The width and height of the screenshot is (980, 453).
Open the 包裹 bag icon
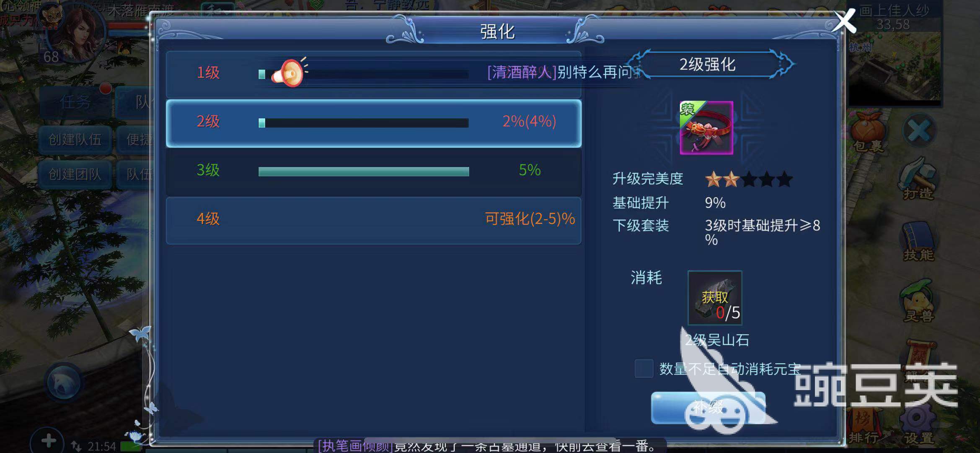[868, 131]
